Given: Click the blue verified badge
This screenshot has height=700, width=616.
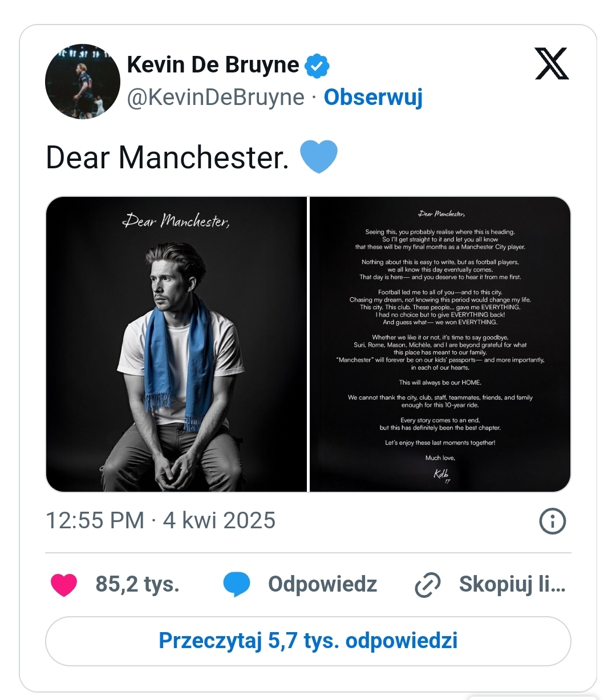Looking at the screenshot, I should pos(317,66).
